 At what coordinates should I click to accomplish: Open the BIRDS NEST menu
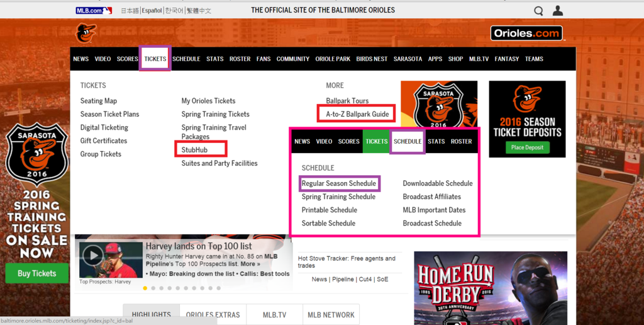pyautogui.click(x=372, y=59)
